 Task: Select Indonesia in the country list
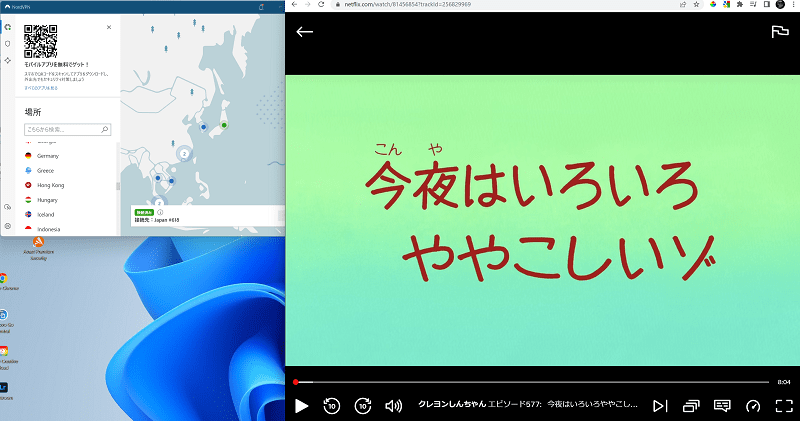pos(67,229)
